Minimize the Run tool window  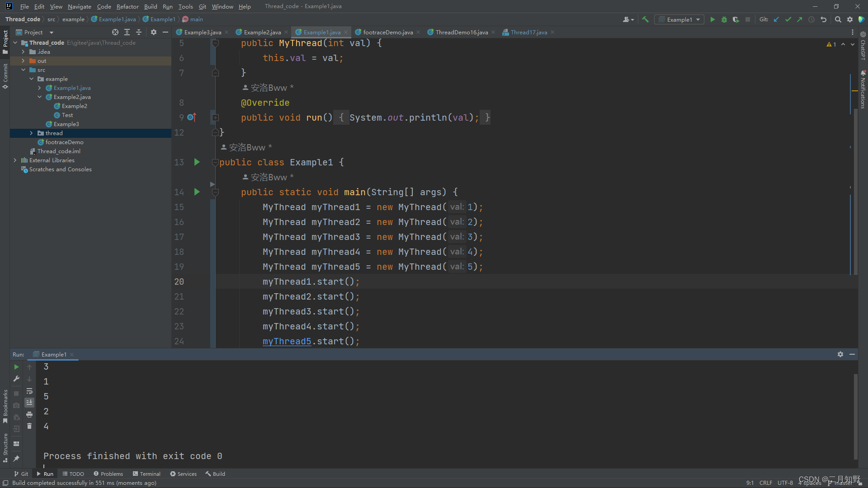[x=852, y=354]
